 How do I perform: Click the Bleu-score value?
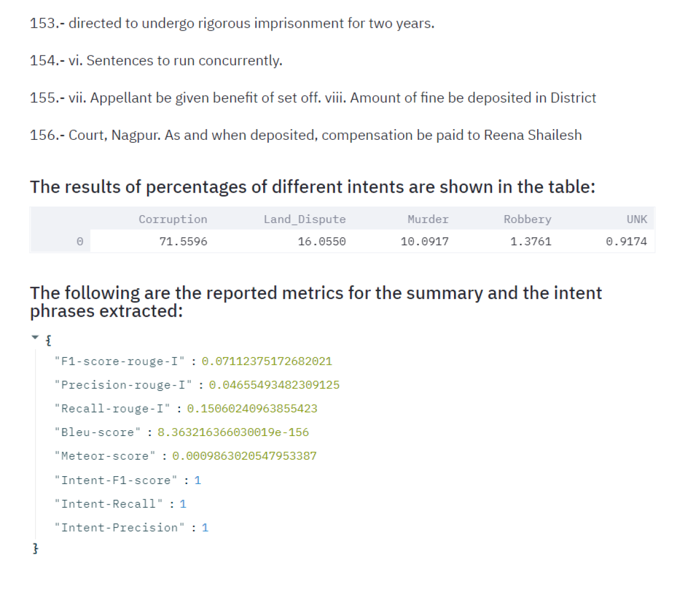233,433
